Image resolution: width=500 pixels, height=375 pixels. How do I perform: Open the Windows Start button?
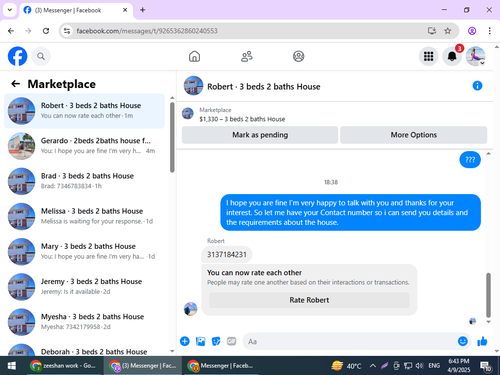tap(12, 366)
